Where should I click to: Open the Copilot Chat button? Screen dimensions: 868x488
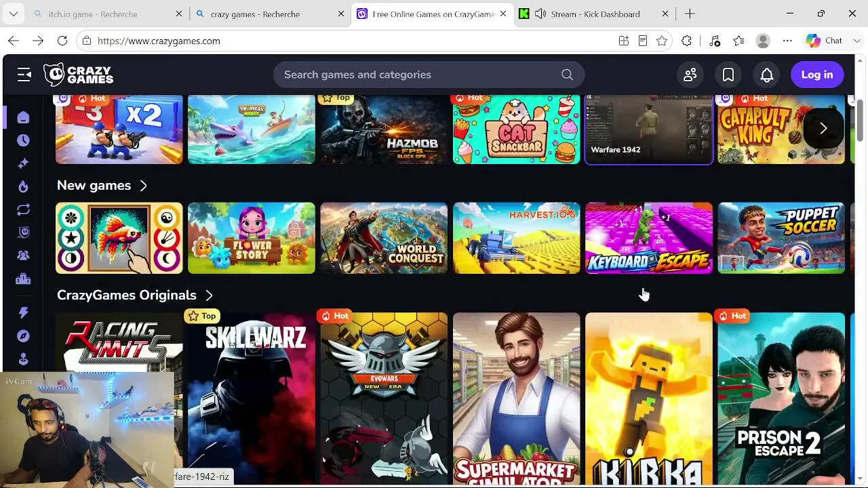pyautogui.click(x=824, y=41)
